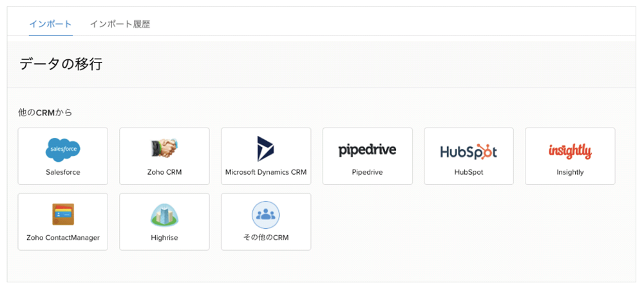Click the Microsoft Dynamics CRM text label
Screen dimensions: 644x290
[x=266, y=172]
